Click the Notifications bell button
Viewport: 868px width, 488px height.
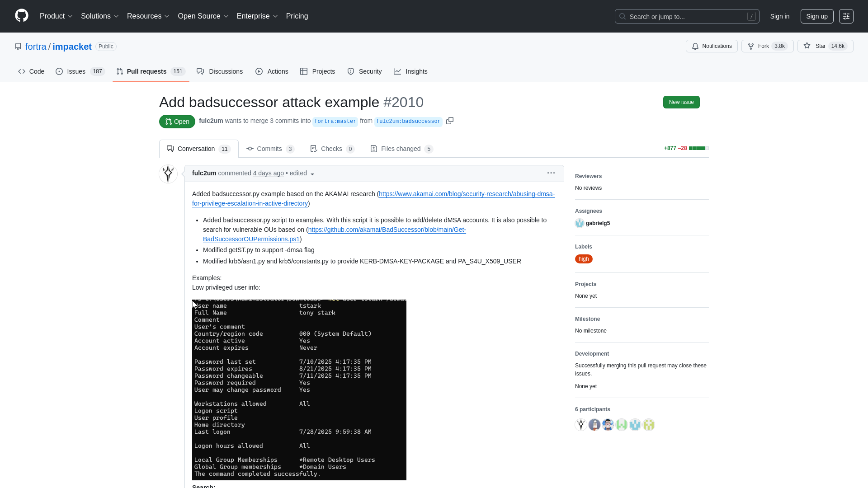[x=712, y=46]
